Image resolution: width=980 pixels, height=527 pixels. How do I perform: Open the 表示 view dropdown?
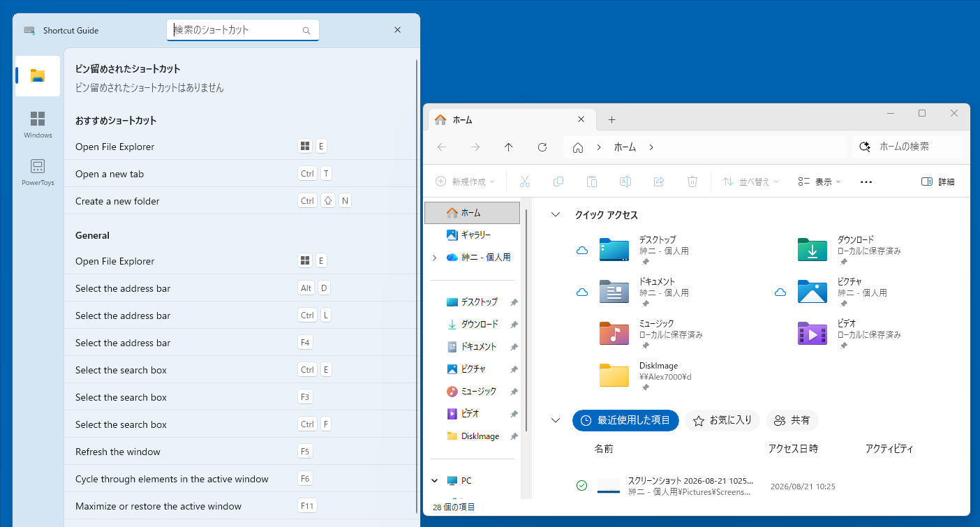[819, 181]
